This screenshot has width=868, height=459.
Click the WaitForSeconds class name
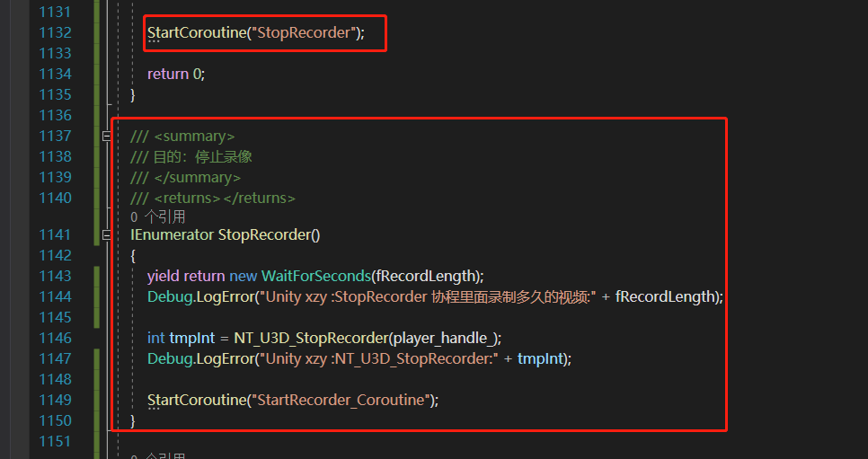(x=315, y=276)
